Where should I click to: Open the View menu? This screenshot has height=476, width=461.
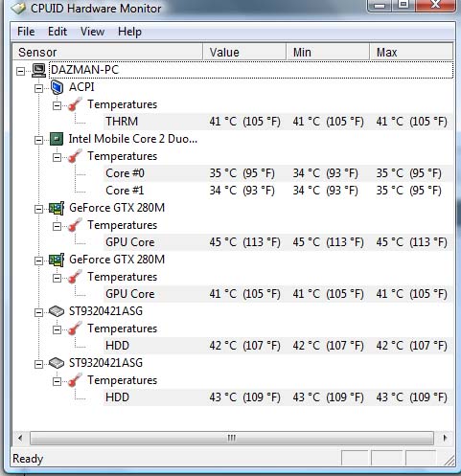[x=92, y=32]
